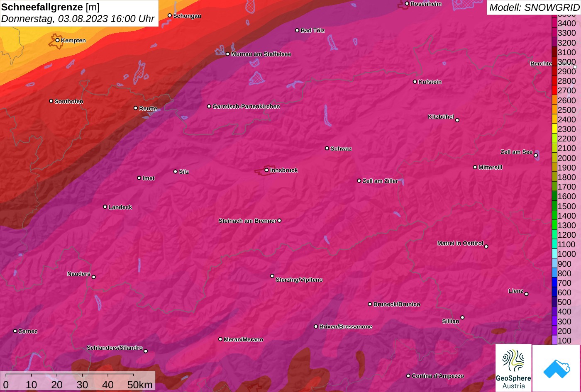Screen dimensions: 581x392
Task: Click the 700 blue legend swatch
Action: tap(554, 283)
